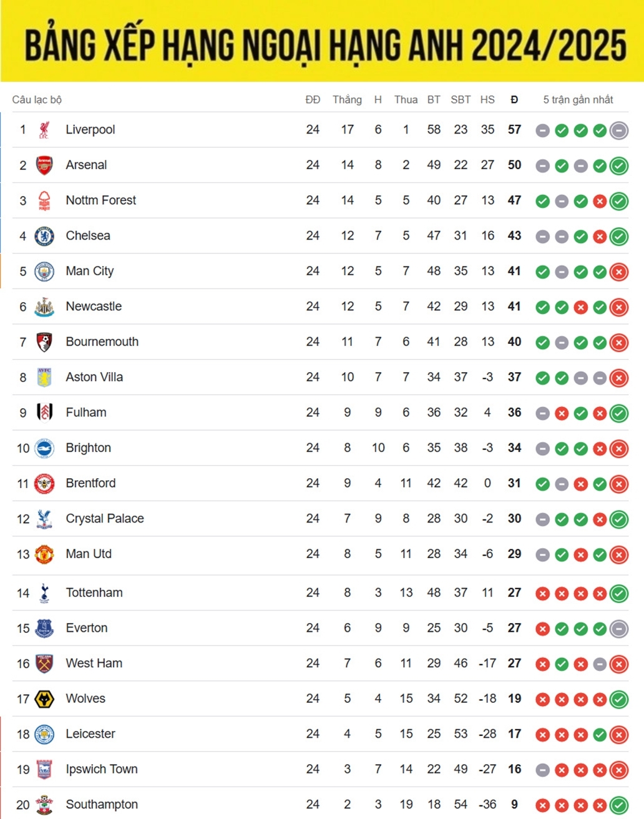
Task: Click the Liverpool club crest
Action: (x=44, y=130)
